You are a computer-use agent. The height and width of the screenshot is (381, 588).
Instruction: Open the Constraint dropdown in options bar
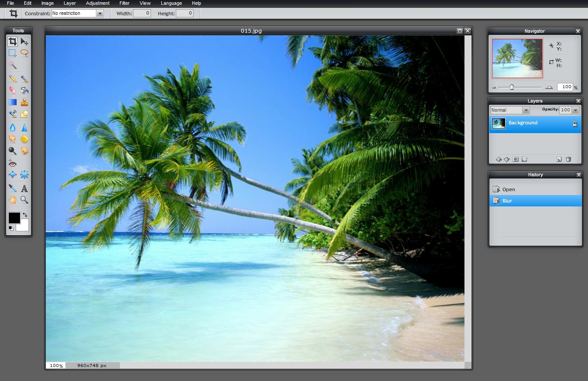[100, 13]
